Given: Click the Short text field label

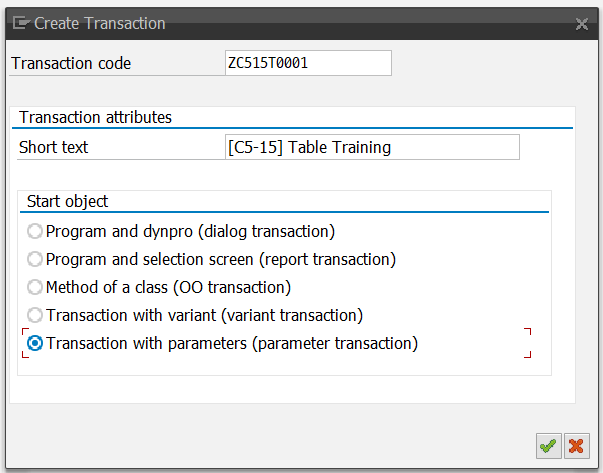Looking at the screenshot, I should tap(53, 147).
